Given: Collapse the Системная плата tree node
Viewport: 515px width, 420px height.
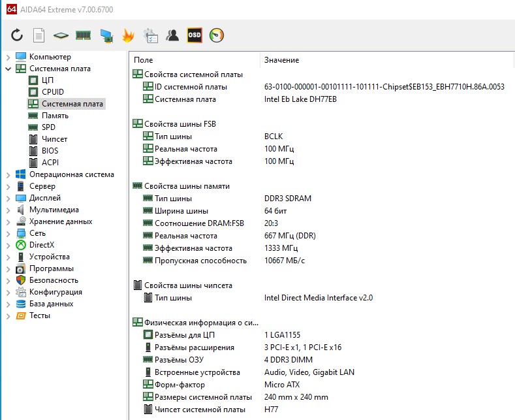Looking at the screenshot, I should (8, 69).
